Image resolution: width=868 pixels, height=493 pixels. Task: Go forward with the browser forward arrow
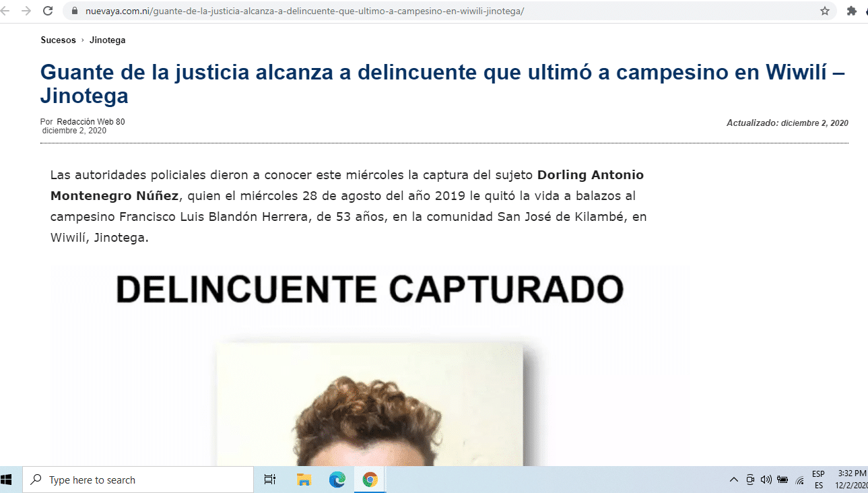[x=26, y=11]
